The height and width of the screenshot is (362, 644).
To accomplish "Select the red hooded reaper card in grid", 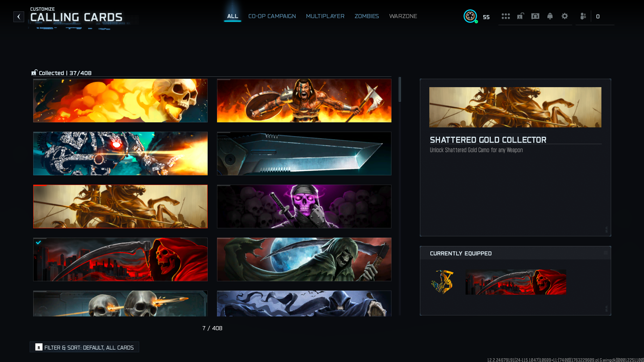I will [120, 259].
